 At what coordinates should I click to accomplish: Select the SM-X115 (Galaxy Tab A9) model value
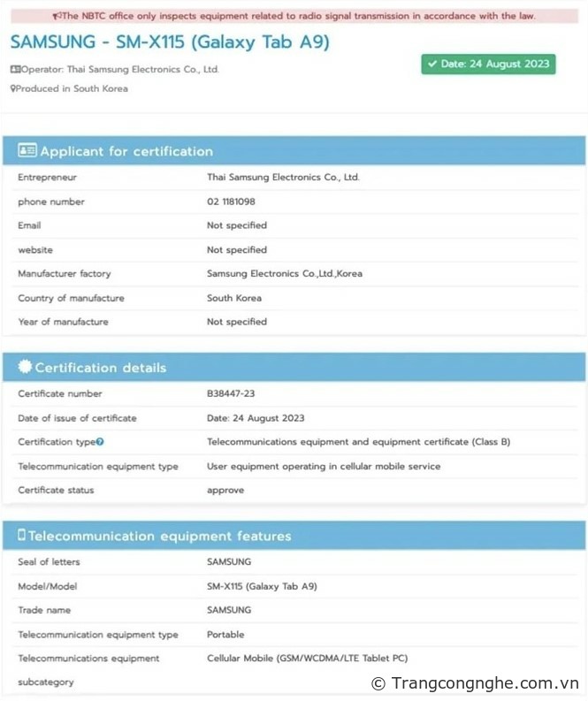pyautogui.click(x=262, y=586)
